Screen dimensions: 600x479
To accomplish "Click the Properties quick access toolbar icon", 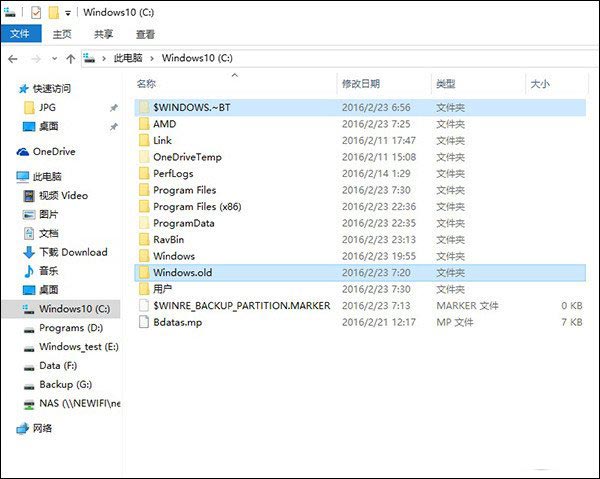I will pyautogui.click(x=36, y=13).
